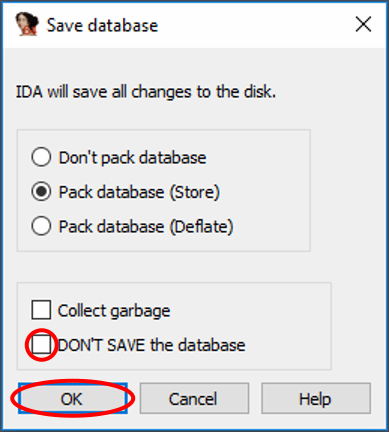Open the Help button
The height and width of the screenshot is (432, 389).
click(x=316, y=399)
